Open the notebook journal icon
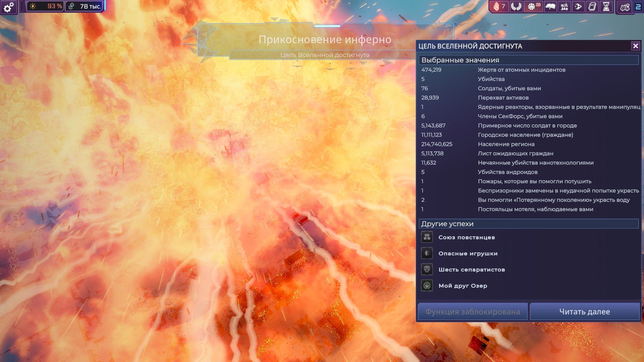The height and width of the screenshot is (362, 644). [x=592, y=6]
